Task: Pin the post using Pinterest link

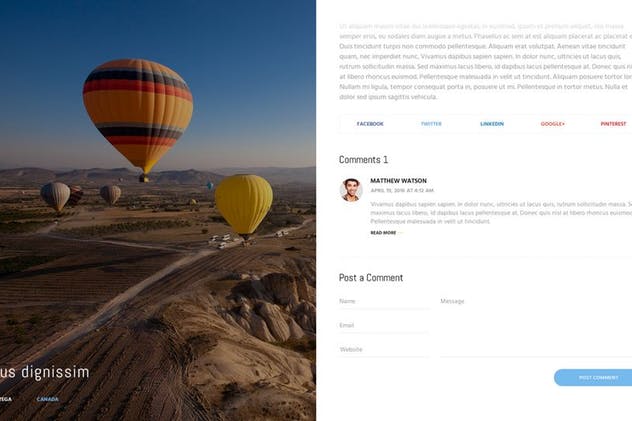Action: pos(613,124)
